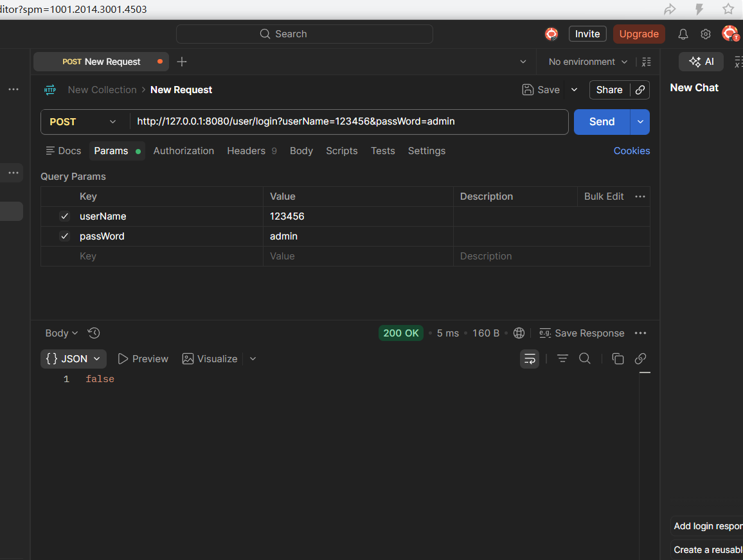Expand the tab list chevron
Screen dimensions: 743x560
tap(523, 62)
